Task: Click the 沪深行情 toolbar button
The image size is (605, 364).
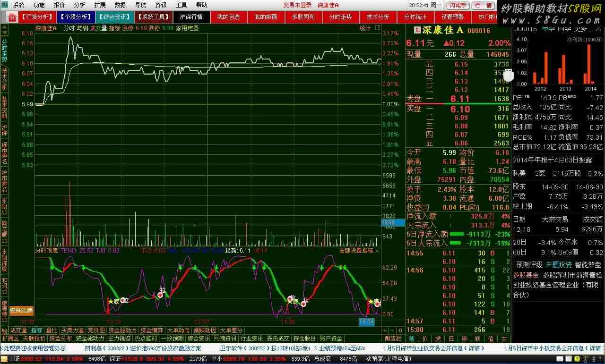Action: [x=191, y=17]
